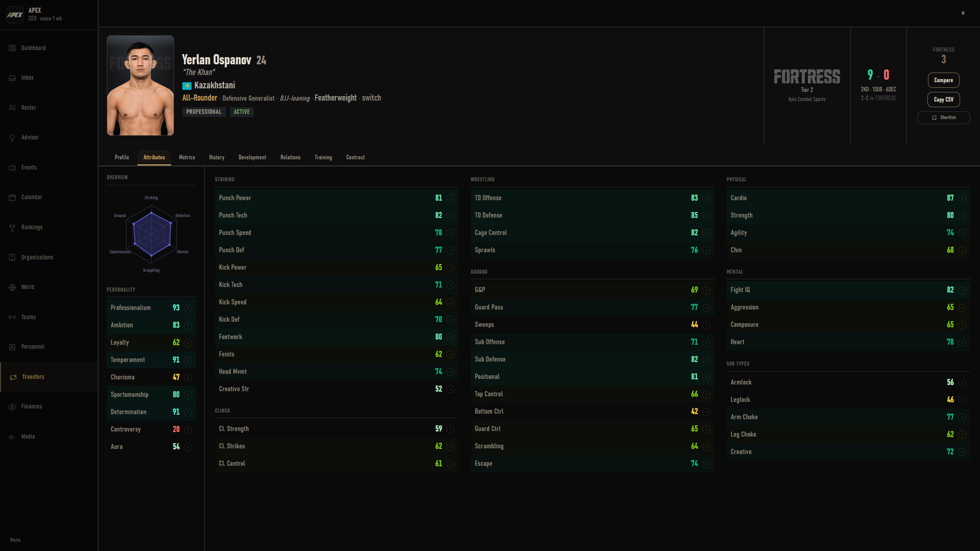Image resolution: width=980 pixels, height=551 pixels.
Task: Click the Charisma personality row
Action: (x=151, y=377)
